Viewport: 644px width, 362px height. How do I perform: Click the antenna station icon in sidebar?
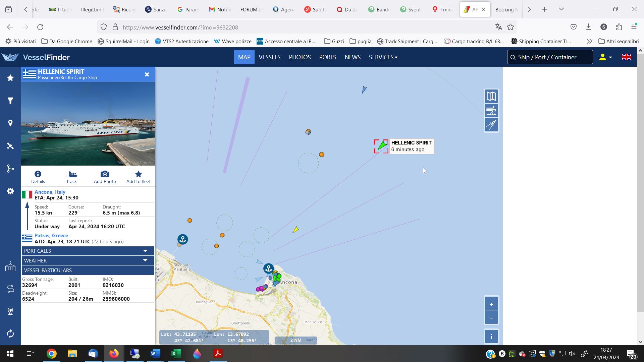click(x=10, y=311)
